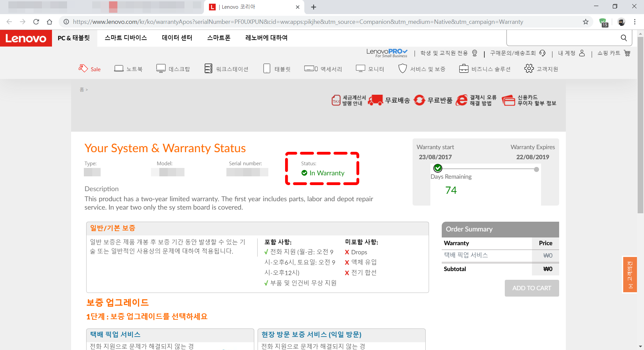Open 무료반품 returns banner

point(433,100)
